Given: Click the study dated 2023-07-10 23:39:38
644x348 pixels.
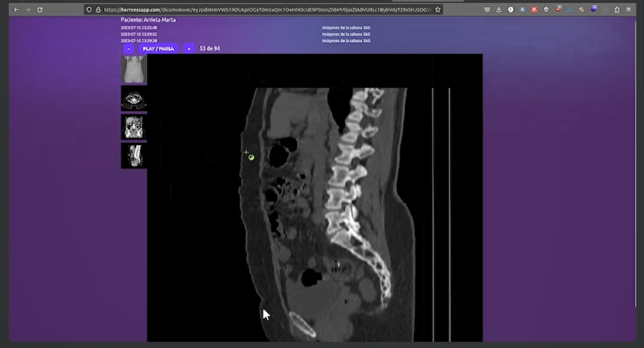Looking at the screenshot, I should point(139,41).
